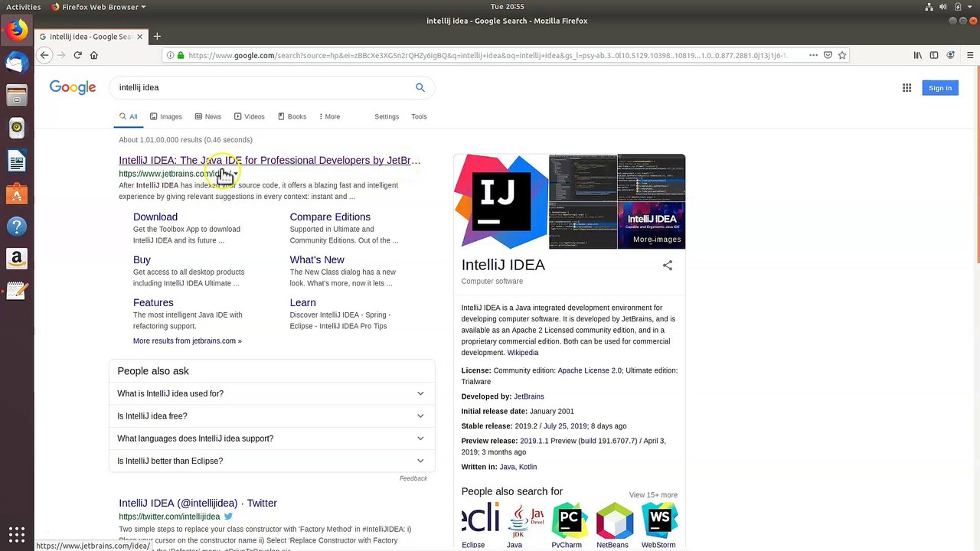The width and height of the screenshot is (980, 551).
Task: Open the Firefox Library button
Action: click(x=917, y=55)
